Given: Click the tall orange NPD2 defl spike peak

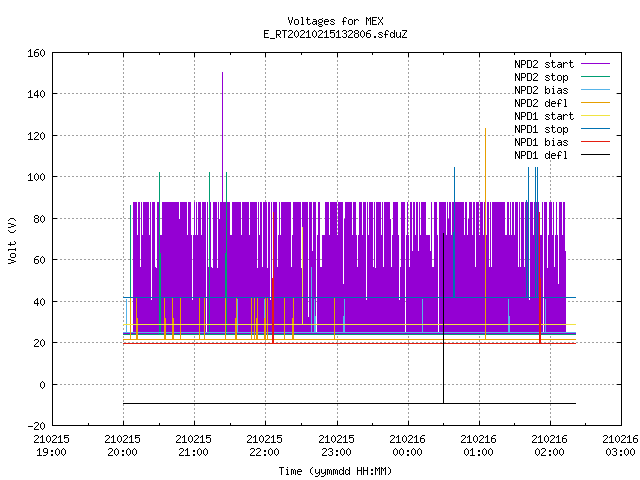Looking at the screenshot, I should point(485,129).
